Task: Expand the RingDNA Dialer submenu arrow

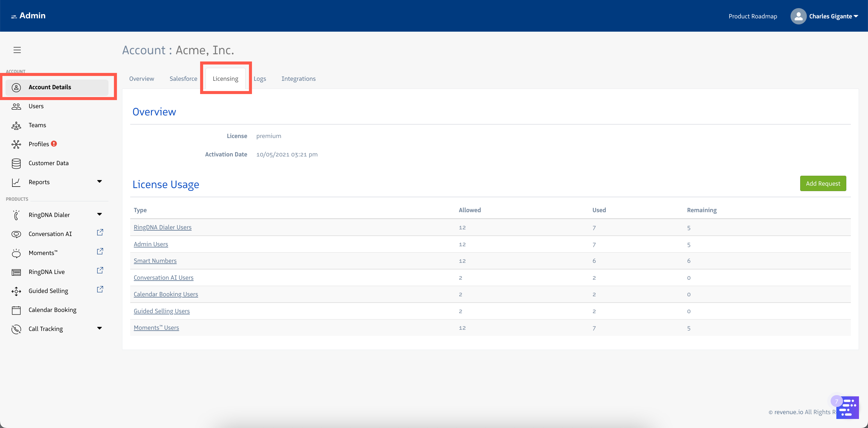Action: point(99,214)
